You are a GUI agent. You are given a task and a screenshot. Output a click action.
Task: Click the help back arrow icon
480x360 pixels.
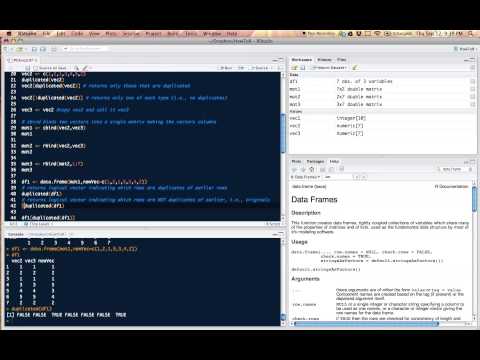click(x=295, y=169)
